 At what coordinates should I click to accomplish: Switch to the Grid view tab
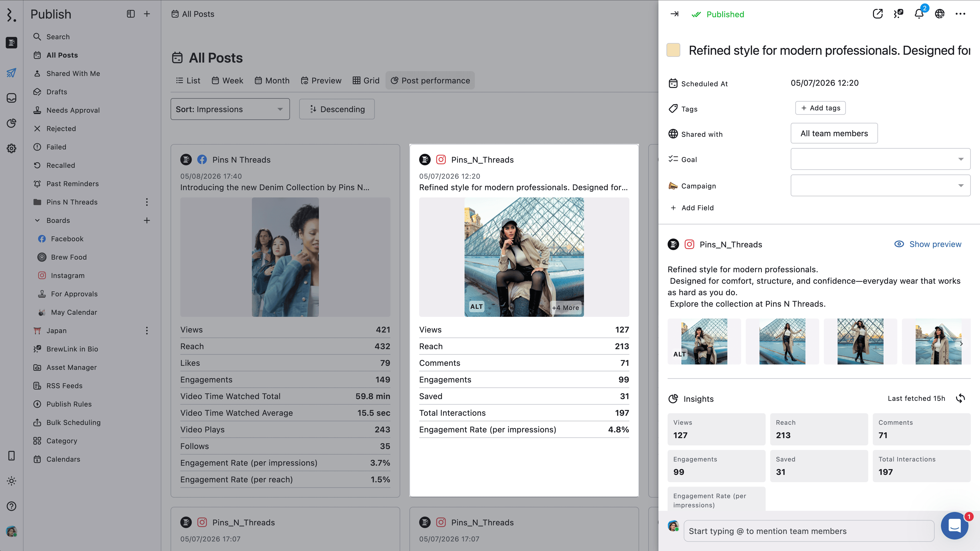point(366,81)
